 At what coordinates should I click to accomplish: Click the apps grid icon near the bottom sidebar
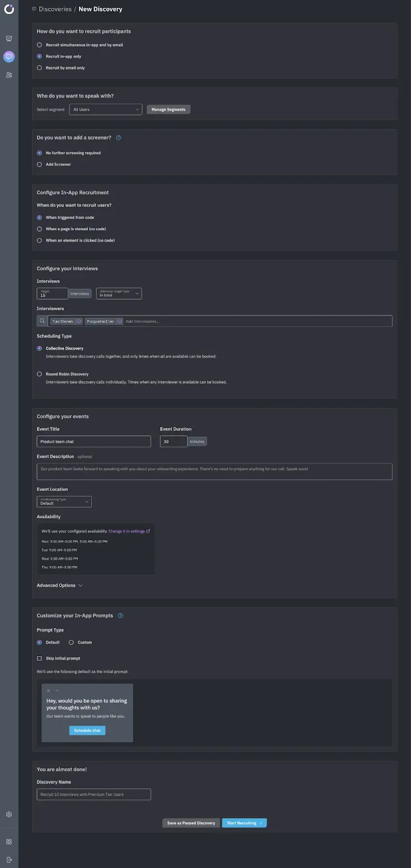[8, 841]
